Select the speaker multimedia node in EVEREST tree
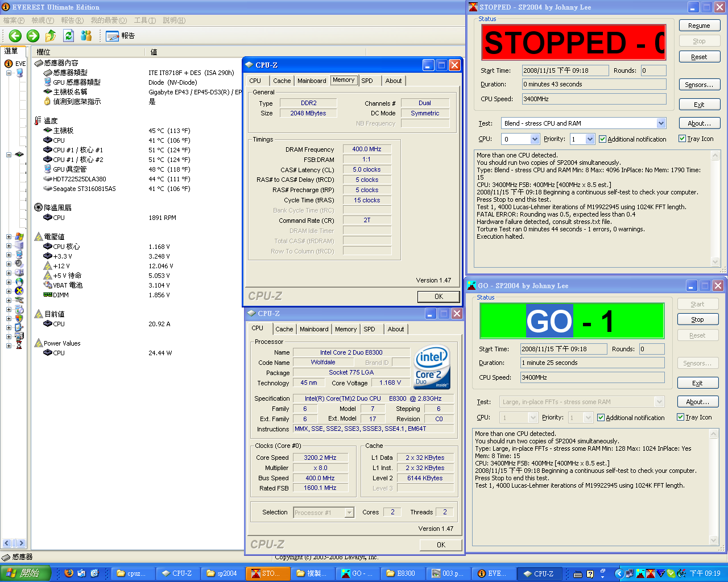Viewport: 728px width, 582px height. tap(19, 264)
